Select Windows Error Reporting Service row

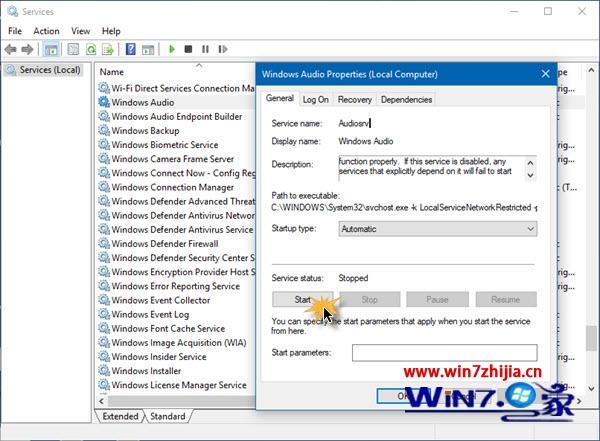pyautogui.click(x=176, y=286)
